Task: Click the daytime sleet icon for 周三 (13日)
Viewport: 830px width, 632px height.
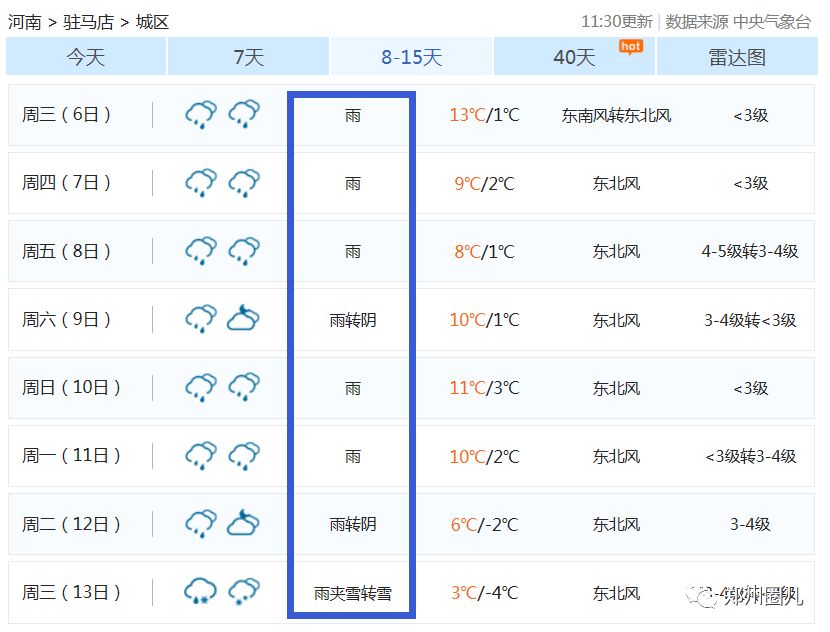Action: (x=201, y=592)
